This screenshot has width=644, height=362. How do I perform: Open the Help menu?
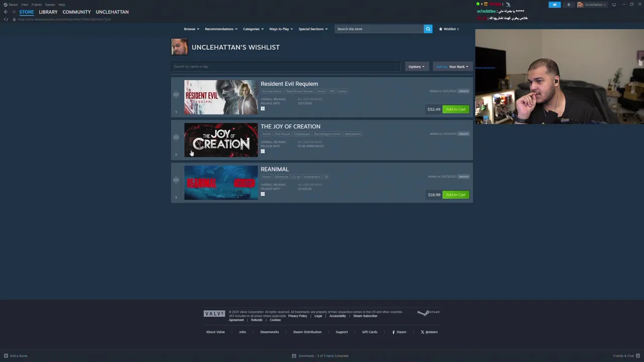coord(61,5)
